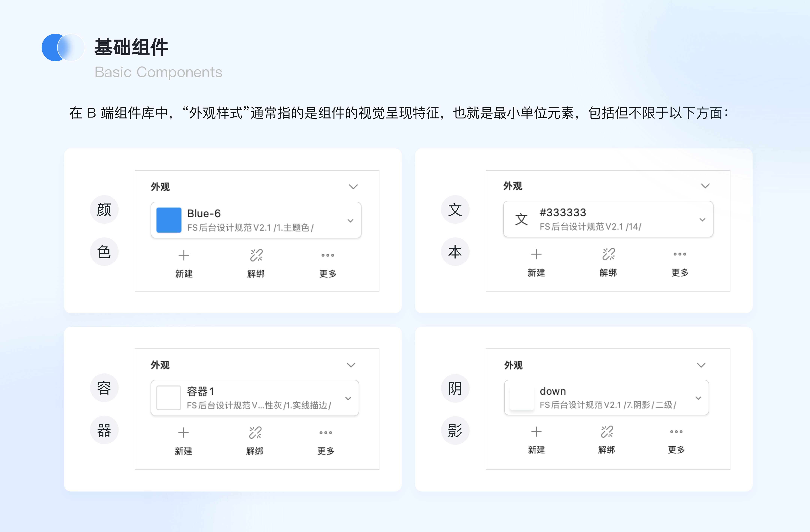Click the round 文 label badge left of text panel
This screenshot has width=810, height=532.
455,210
